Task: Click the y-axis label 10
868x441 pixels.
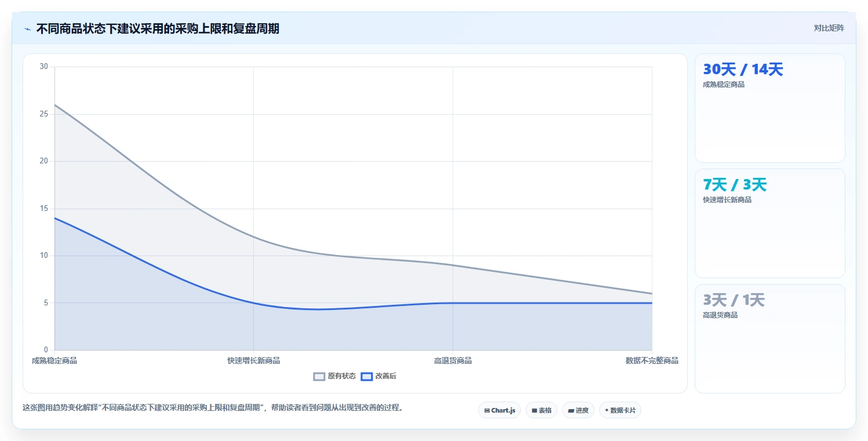Action: pyautogui.click(x=44, y=256)
